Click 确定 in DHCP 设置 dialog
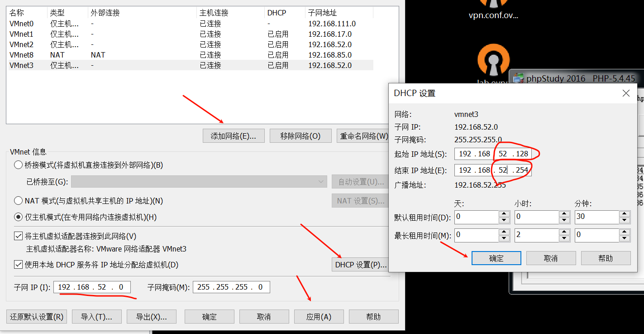 click(496, 258)
